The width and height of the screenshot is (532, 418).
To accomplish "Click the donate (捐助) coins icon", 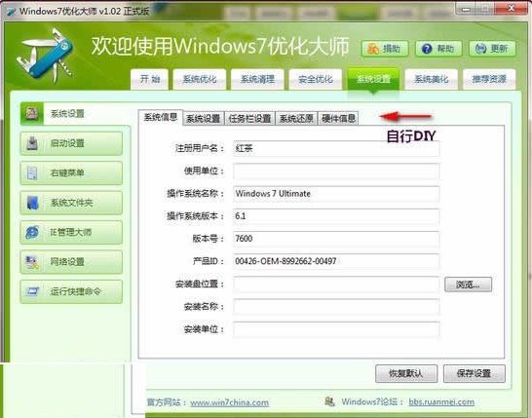I will coord(373,49).
